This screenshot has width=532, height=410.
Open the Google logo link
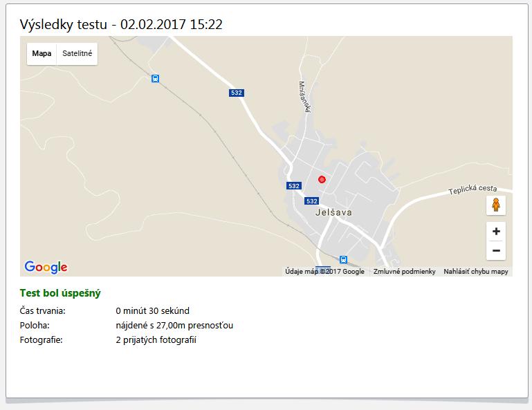click(x=46, y=268)
